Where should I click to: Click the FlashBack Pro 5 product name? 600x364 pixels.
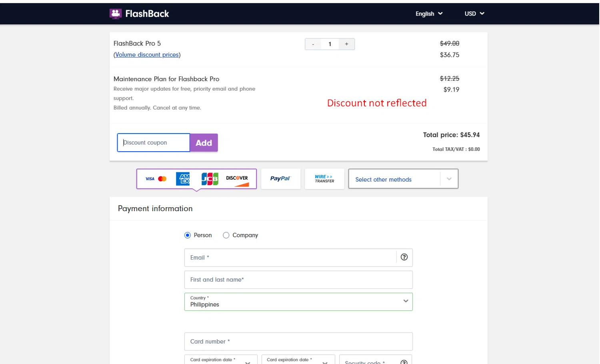pyautogui.click(x=137, y=43)
